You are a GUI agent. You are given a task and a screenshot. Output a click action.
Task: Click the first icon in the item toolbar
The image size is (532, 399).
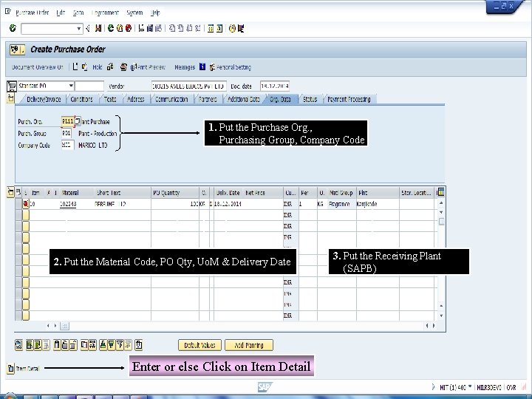(x=18, y=345)
